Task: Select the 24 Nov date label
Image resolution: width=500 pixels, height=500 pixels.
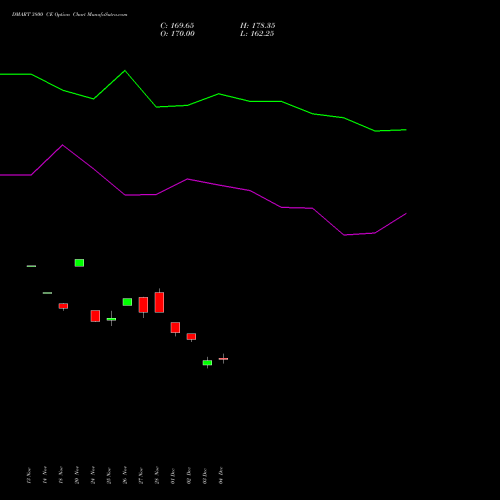Action: coord(93,475)
